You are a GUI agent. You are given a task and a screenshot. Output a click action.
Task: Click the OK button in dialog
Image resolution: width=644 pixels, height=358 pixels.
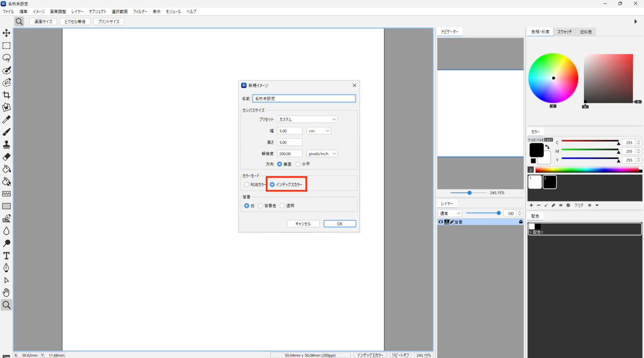click(x=340, y=224)
